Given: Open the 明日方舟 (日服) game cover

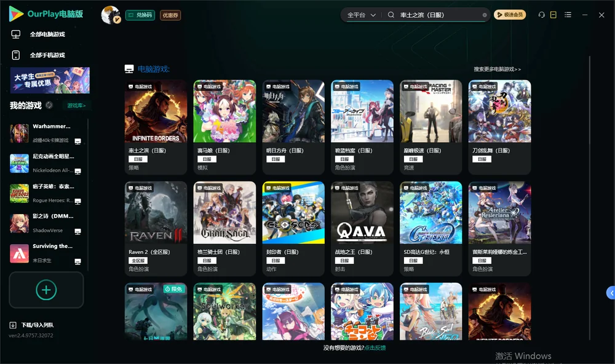Looking at the screenshot, I should click(x=293, y=111).
